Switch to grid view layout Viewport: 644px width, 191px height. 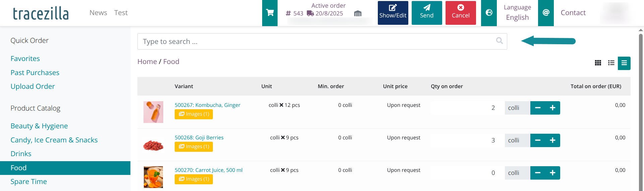coord(598,63)
